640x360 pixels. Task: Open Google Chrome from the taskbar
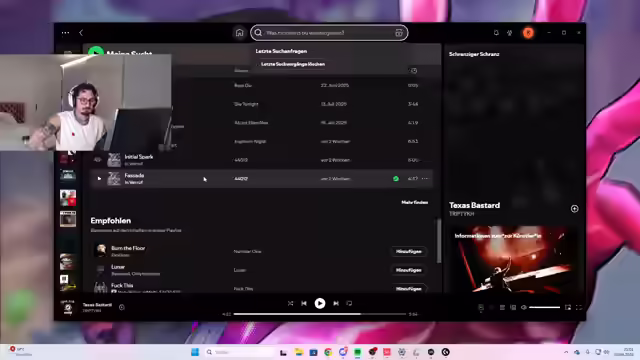pos(328,352)
